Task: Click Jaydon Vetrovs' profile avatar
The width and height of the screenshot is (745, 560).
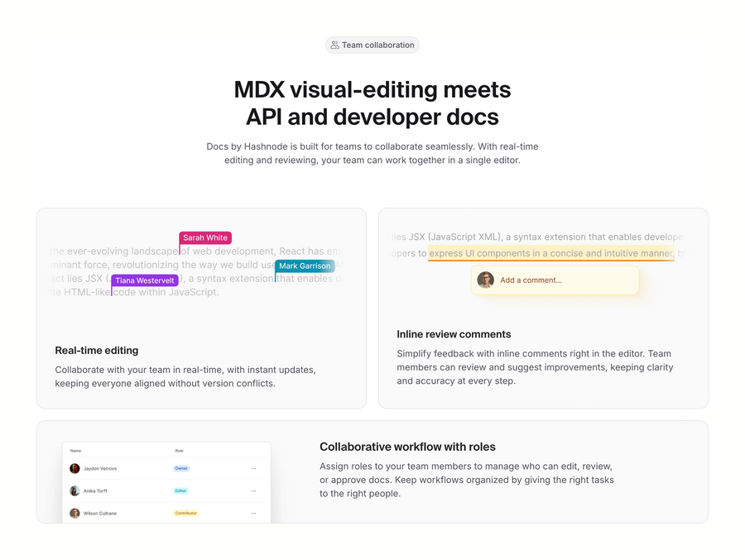Action: coord(74,468)
